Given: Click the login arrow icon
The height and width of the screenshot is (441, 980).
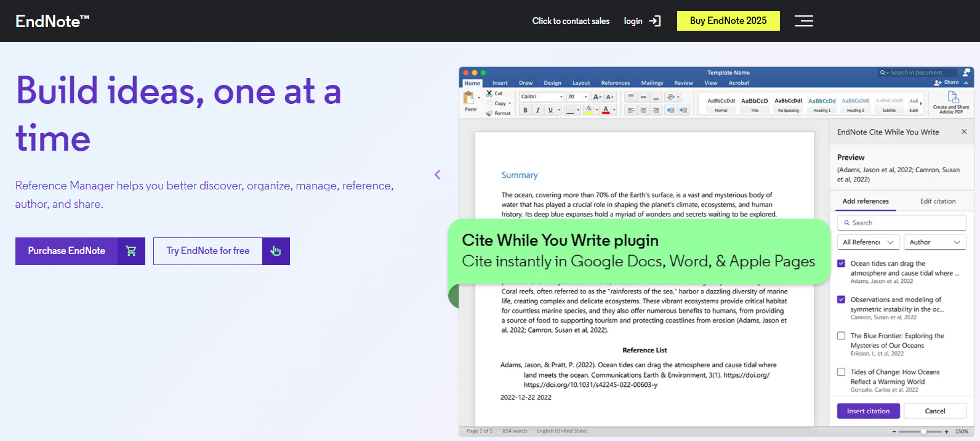Looking at the screenshot, I should [654, 21].
